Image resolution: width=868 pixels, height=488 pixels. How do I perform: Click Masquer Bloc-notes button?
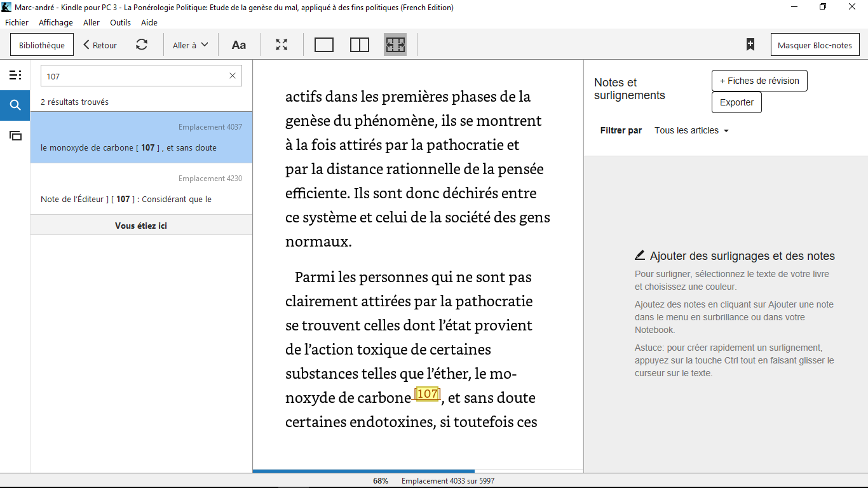click(815, 45)
